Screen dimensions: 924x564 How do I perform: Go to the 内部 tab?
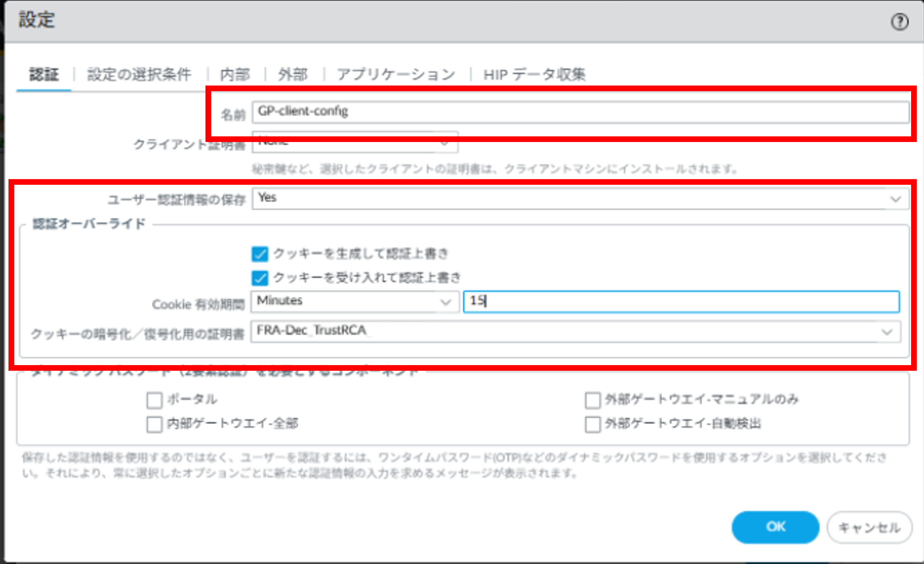(x=235, y=75)
